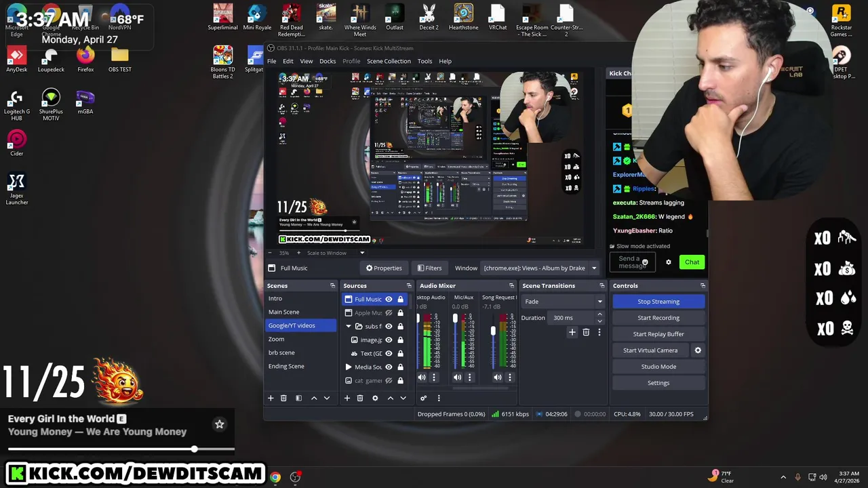Viewport: 868px width, 488px height.
Task: Open scene filters icon in the Scenes toolbar
Action: [x=298, y=398]
